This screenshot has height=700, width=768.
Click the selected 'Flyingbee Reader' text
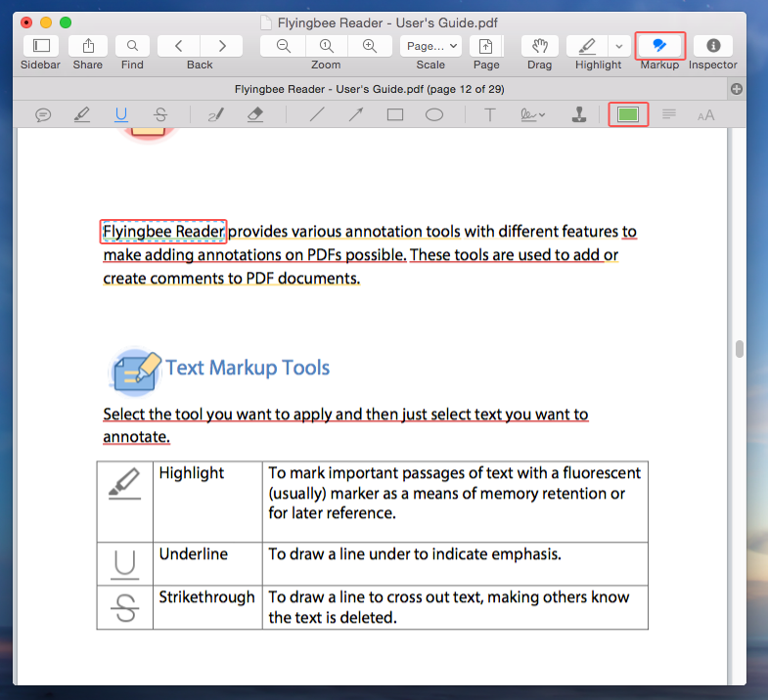(163, 232)
